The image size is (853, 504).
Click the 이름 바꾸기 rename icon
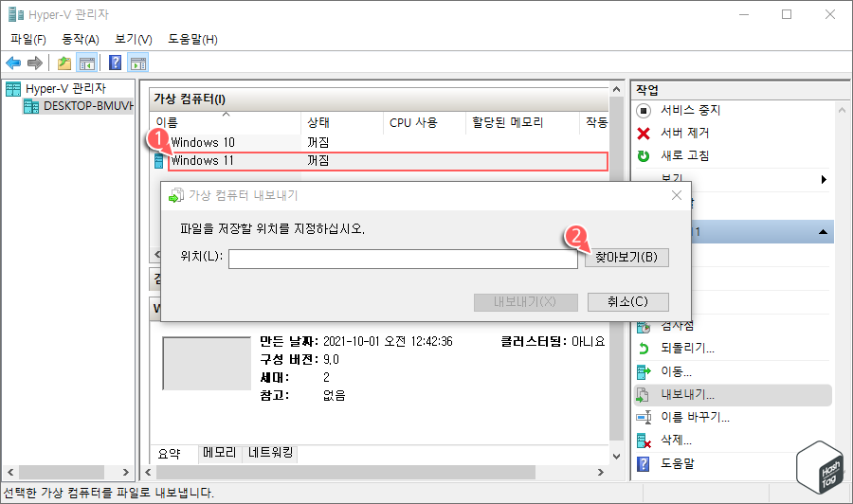pos(644,418)
